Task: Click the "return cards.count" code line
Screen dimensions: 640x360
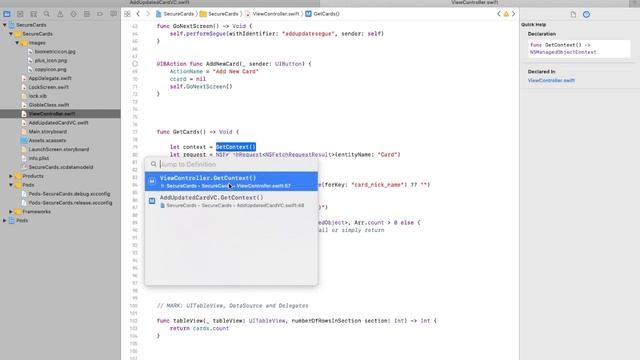Action: (x=199, y=328)
